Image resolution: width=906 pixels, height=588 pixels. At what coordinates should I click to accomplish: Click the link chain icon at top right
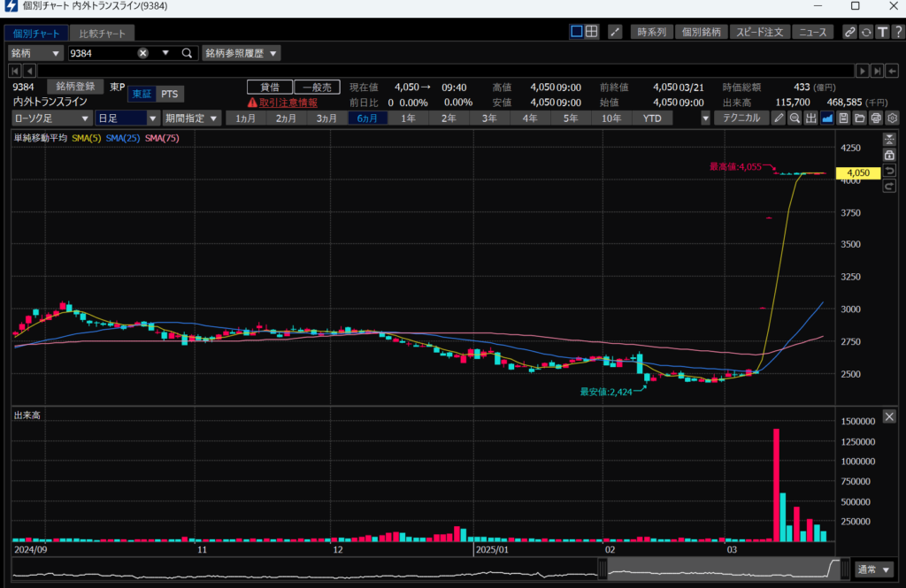(849, 32)
